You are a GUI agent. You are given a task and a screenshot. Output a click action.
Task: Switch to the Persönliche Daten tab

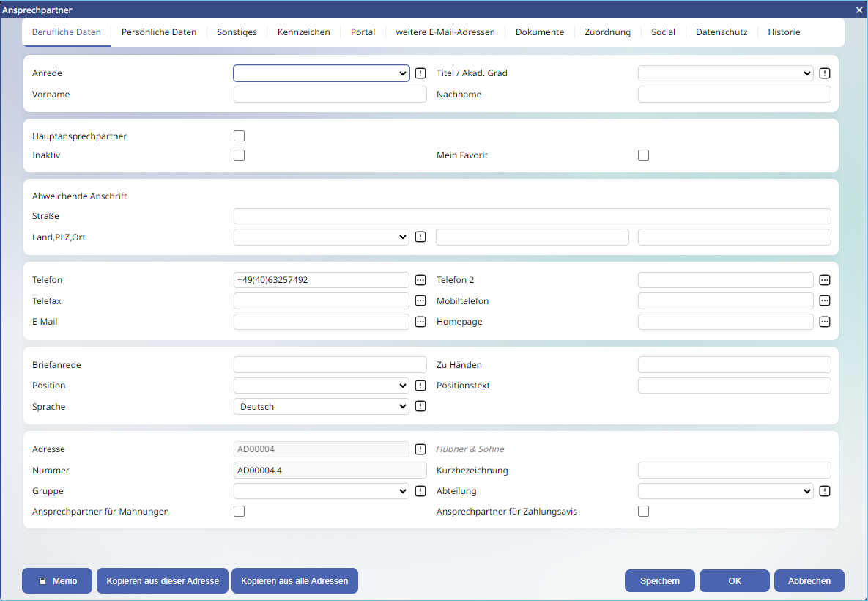(159, 32)
